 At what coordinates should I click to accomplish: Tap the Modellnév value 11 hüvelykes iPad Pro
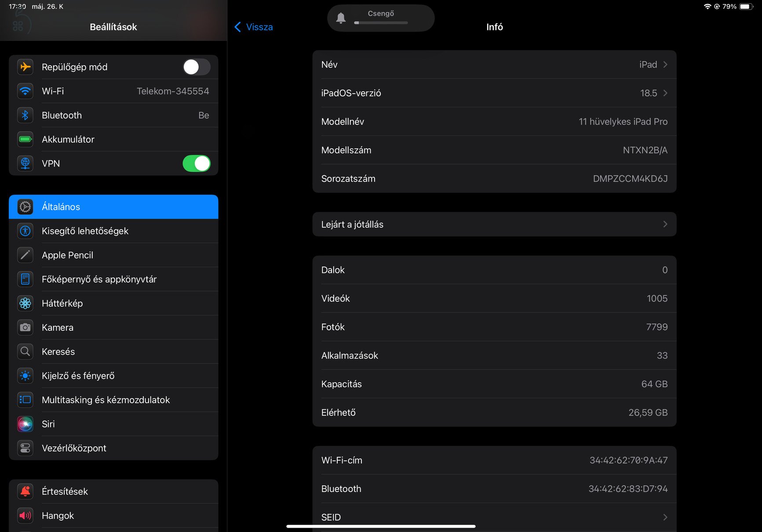pos(623,122)
